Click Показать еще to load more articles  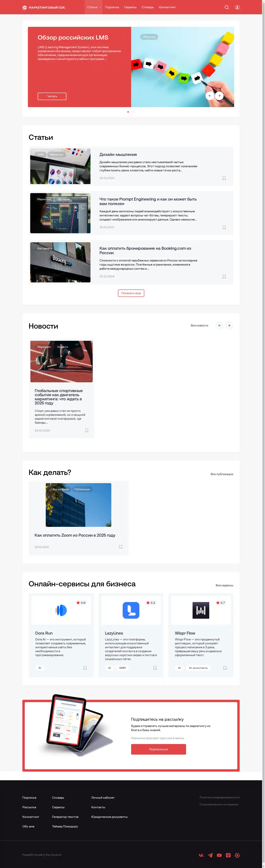point(131,293)
